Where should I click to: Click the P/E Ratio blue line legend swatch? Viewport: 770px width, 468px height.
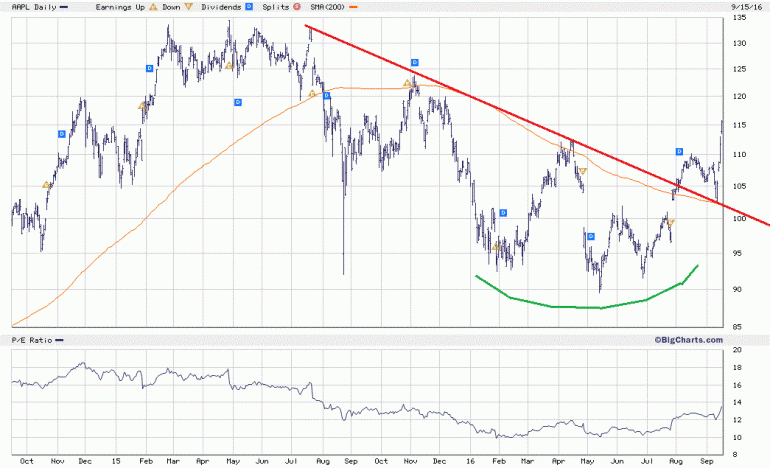pos(59,340)
